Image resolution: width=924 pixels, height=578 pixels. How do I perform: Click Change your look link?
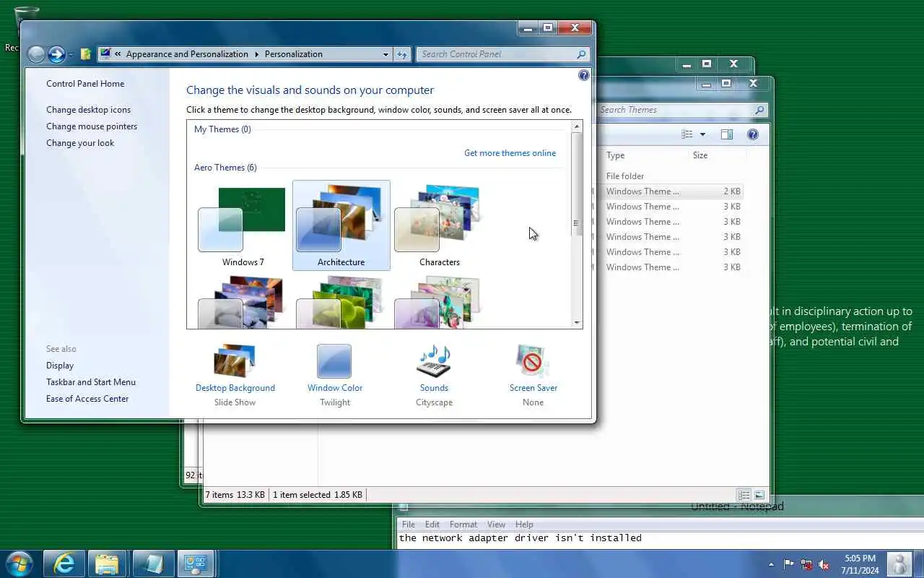pyautogui.click(x=80, y=143)
